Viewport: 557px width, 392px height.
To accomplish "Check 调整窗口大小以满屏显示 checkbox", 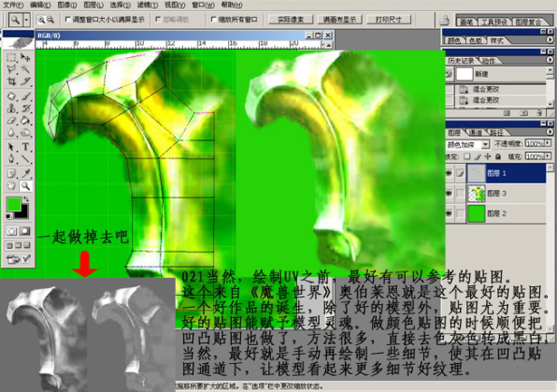I will coord(68,20).
